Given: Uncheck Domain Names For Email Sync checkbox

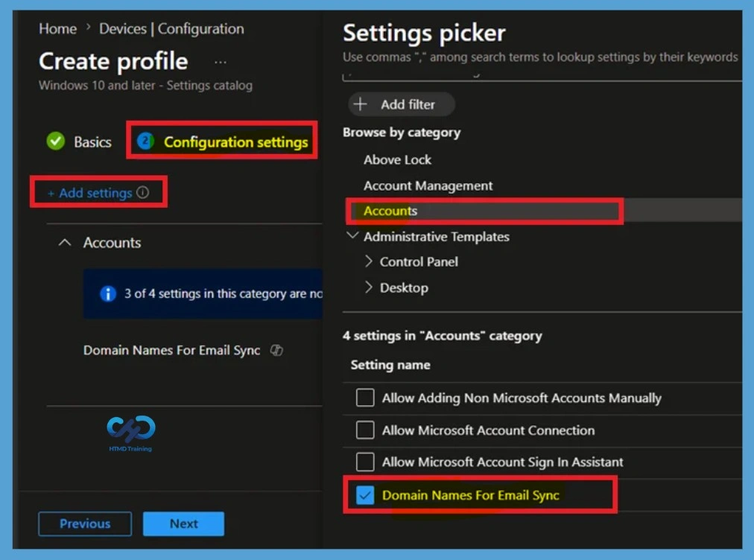Looking at the screenshot, I should click(365, 494).
